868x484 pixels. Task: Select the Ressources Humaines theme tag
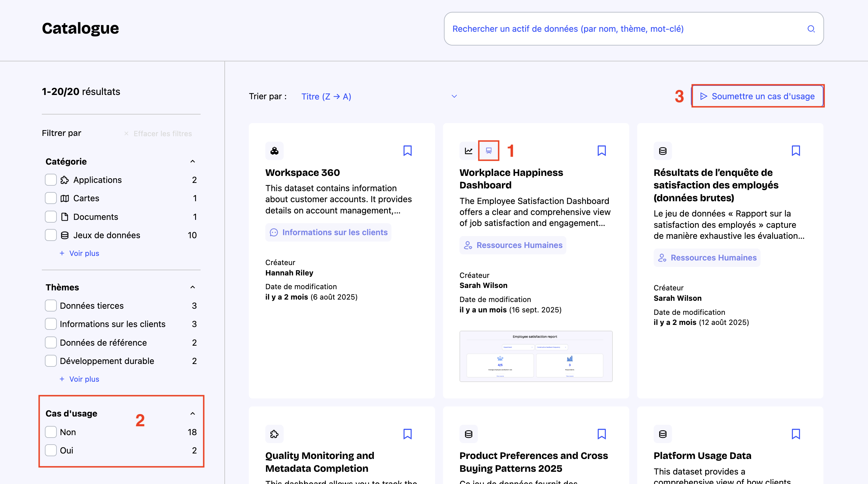513,245
